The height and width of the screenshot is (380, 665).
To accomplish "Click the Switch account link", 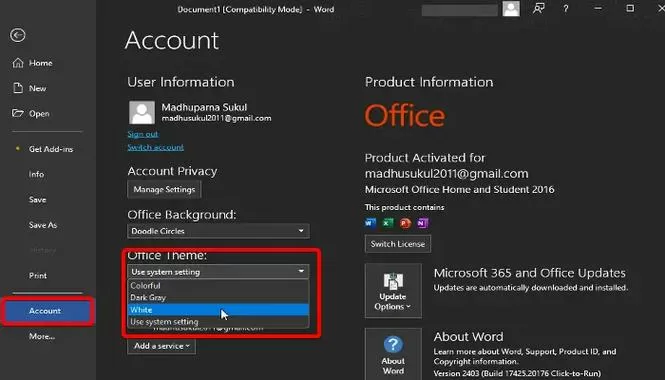I will coord(156,147).
